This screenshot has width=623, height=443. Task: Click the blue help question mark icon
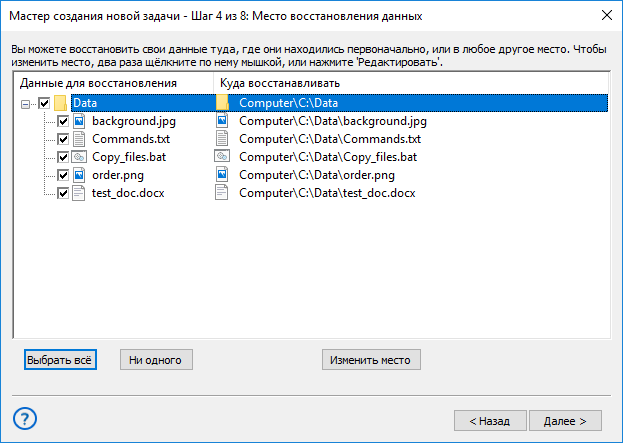point(25,419)
